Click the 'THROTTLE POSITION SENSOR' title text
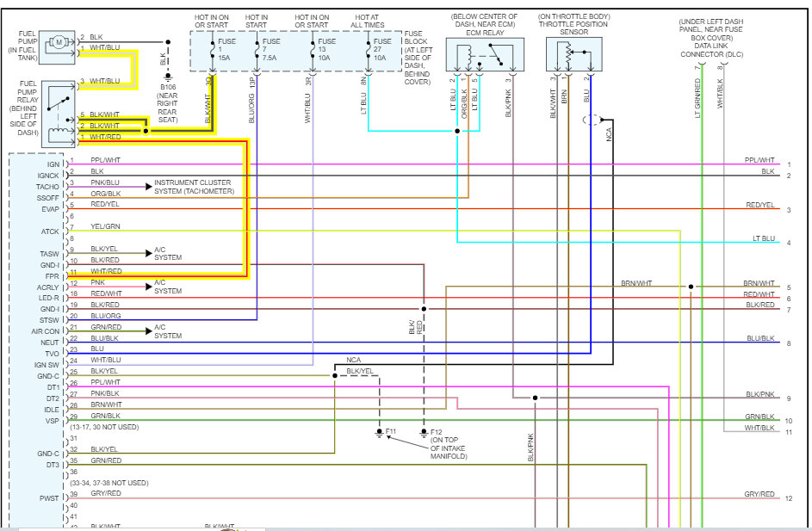The width and height of the screenshot is (812, 531). pos(573,28)
